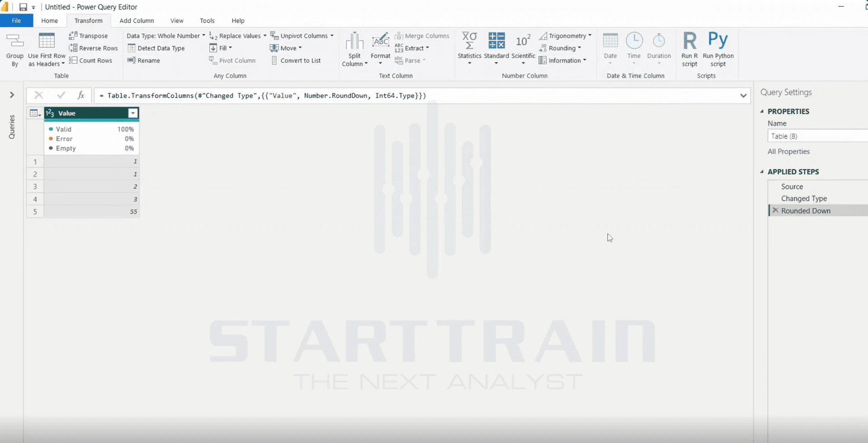This screenshot has width=868, height=443.
Task: Click the Transpose icon
Action: (x=73, y=35)
